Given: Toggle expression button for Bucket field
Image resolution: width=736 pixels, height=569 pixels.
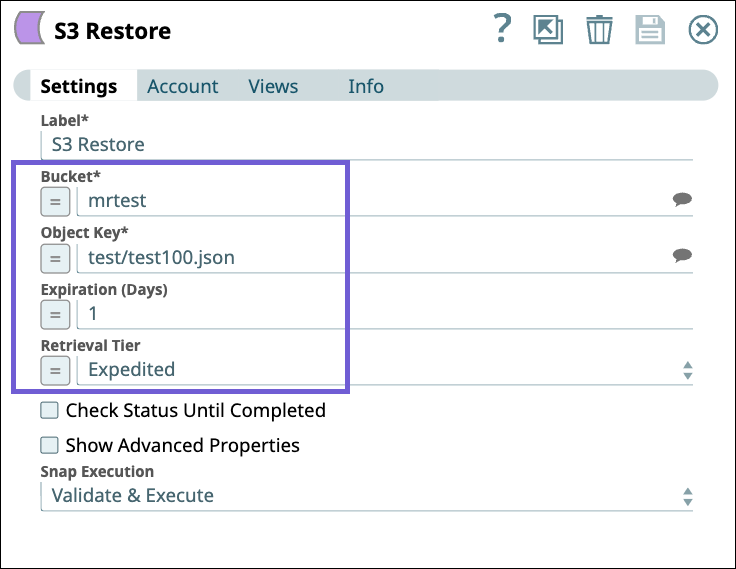Looking at the screenshot, I should tap(55, 201).
